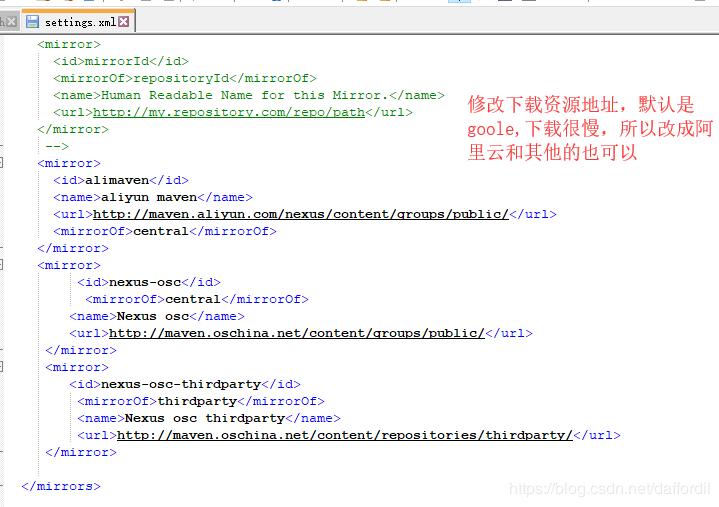Open the my.repository.com repo path link
Image resolution: width=719 pixels, height=507 pixels.
pyautogui.click(x=228, y=112)
